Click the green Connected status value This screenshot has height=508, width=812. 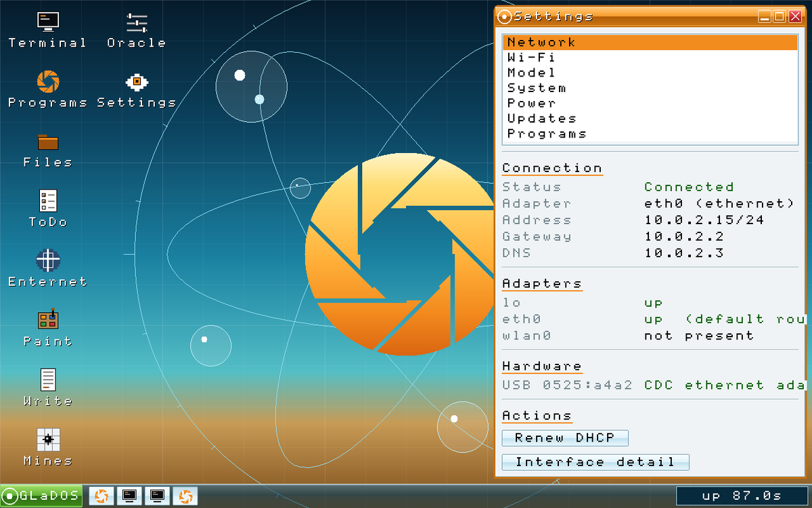[689, 187]
